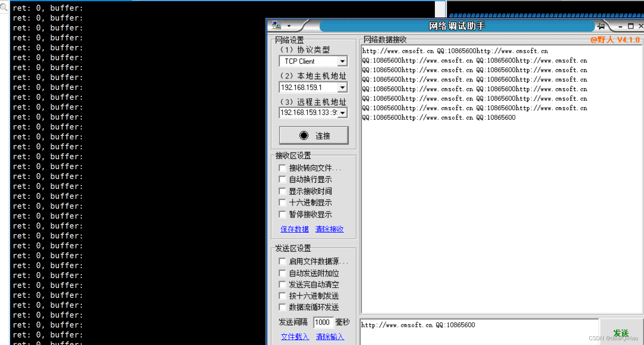
Task: Click the magnifier search icon
Action: click(4, 7)
